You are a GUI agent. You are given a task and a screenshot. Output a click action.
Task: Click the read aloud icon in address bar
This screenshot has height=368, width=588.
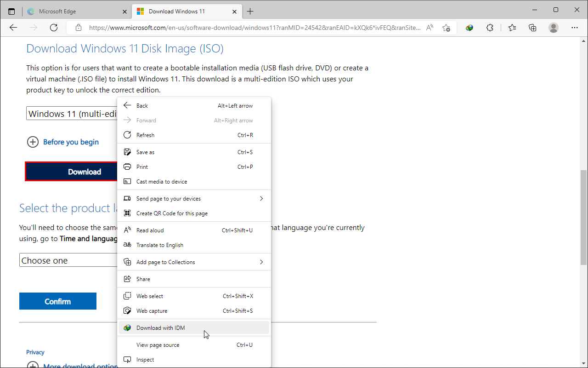(x=430, y=28)
